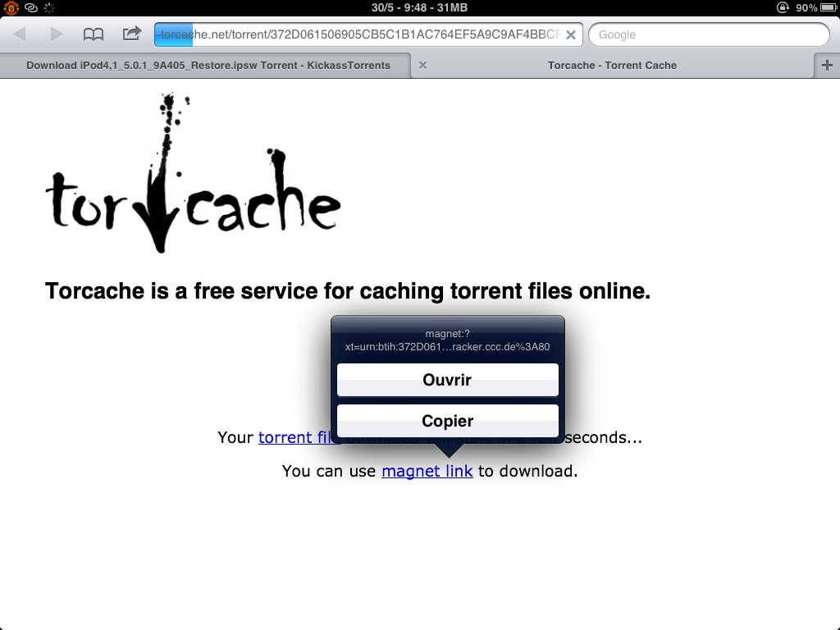Select the Torcache - Torrent Cache tab
The width and height of the screenshot is (840, 630).
coord(612,66)
